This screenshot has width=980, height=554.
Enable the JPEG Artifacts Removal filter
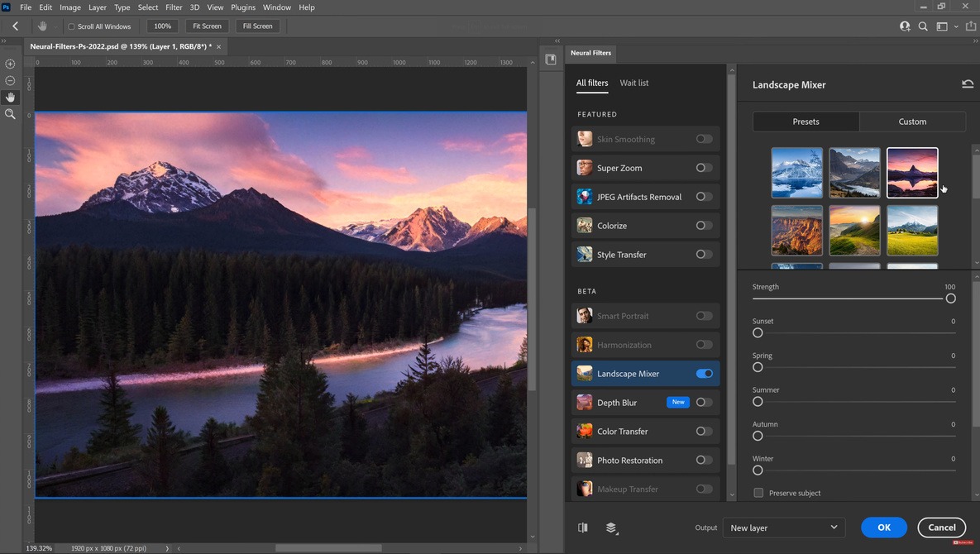point(704,197)
